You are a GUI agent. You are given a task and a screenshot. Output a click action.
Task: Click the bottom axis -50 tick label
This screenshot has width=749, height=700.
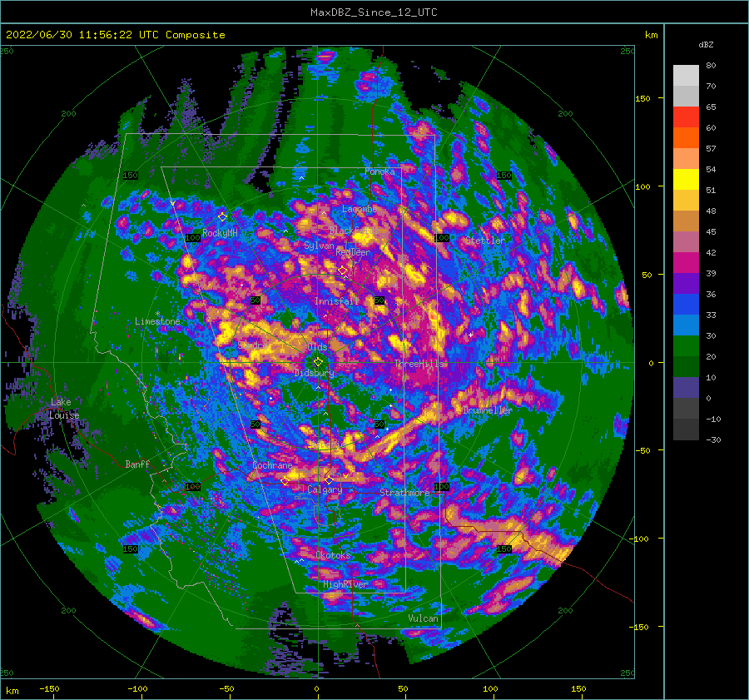point(226,688)
